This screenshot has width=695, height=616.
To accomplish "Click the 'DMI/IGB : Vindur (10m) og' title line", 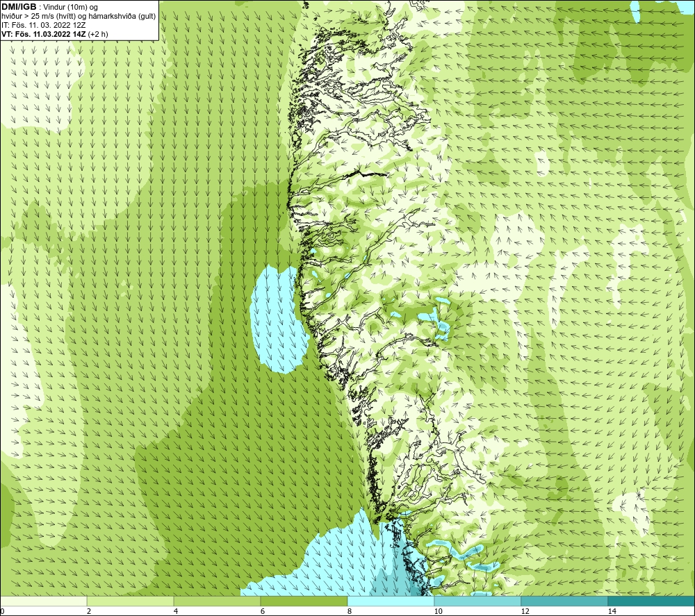I will [x=49, y=7].
